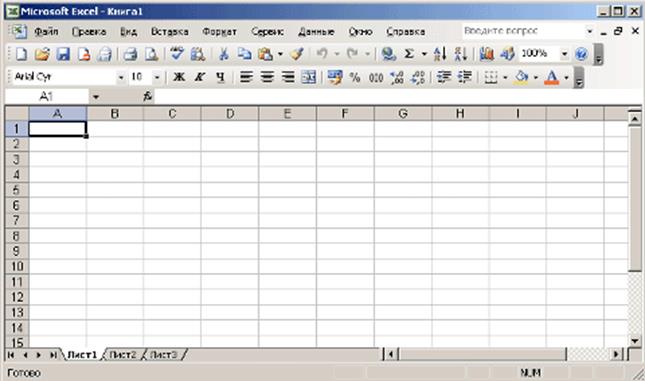The width and height of the screenshot is (645, 381).
Task: Expand the Name Box dropdown arrow
Action: click(x=95, y=97)
